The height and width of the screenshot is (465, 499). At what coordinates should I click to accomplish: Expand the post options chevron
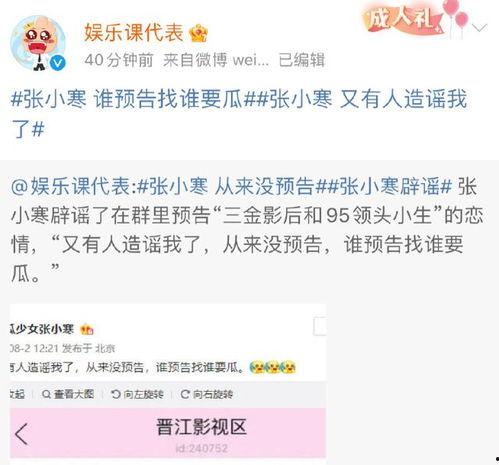[480, 28]
